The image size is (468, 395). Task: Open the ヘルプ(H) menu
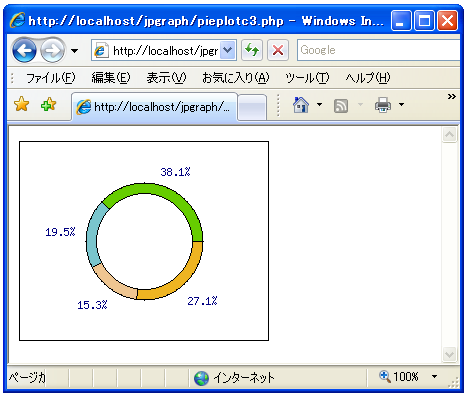click(x=368, y=78)
